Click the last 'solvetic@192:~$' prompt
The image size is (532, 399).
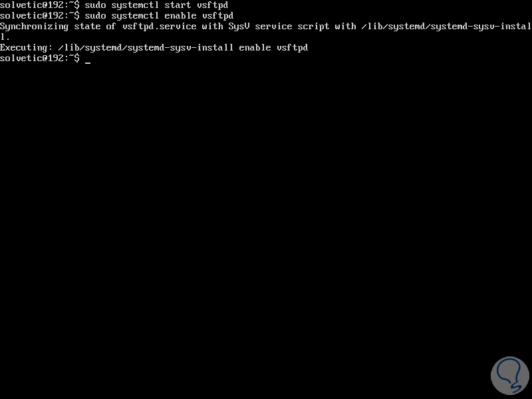[40, 58]
